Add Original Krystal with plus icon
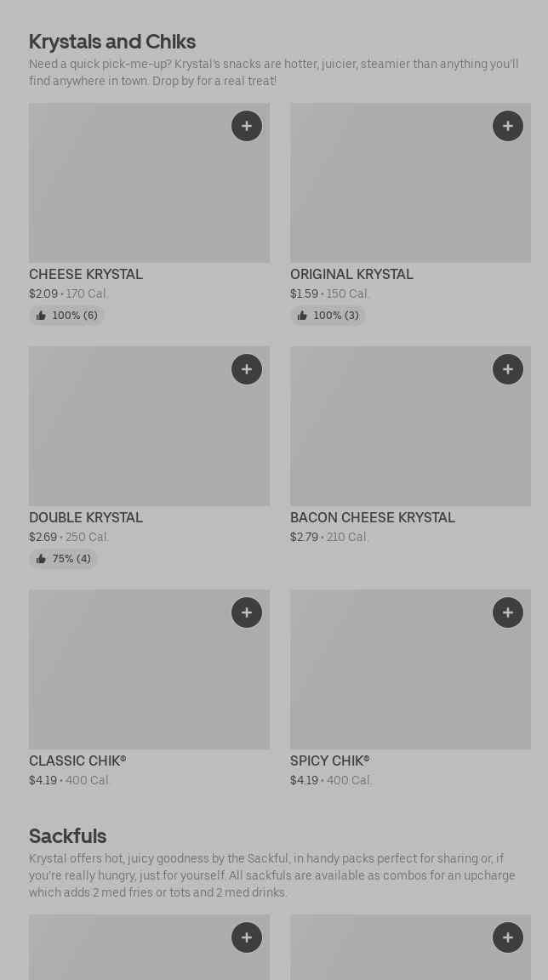This screenshot has height=980, width=548. point(508,126)
